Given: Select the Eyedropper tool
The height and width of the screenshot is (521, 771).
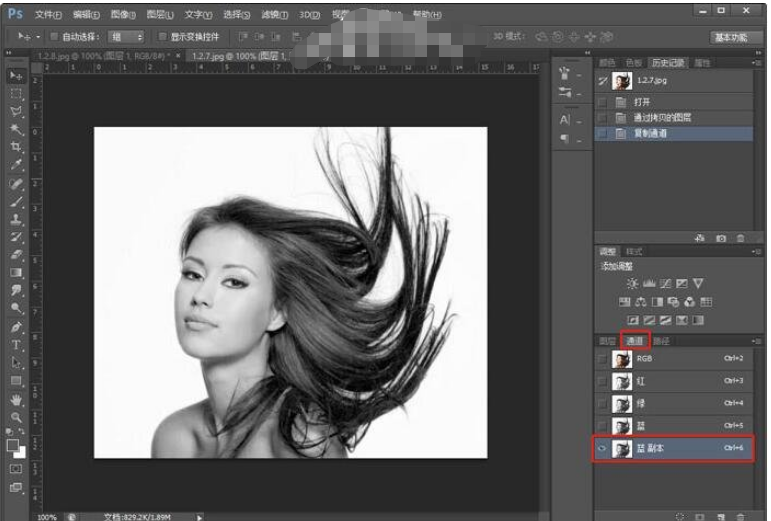Looking at the screenshot, I should tap(16, 165).
